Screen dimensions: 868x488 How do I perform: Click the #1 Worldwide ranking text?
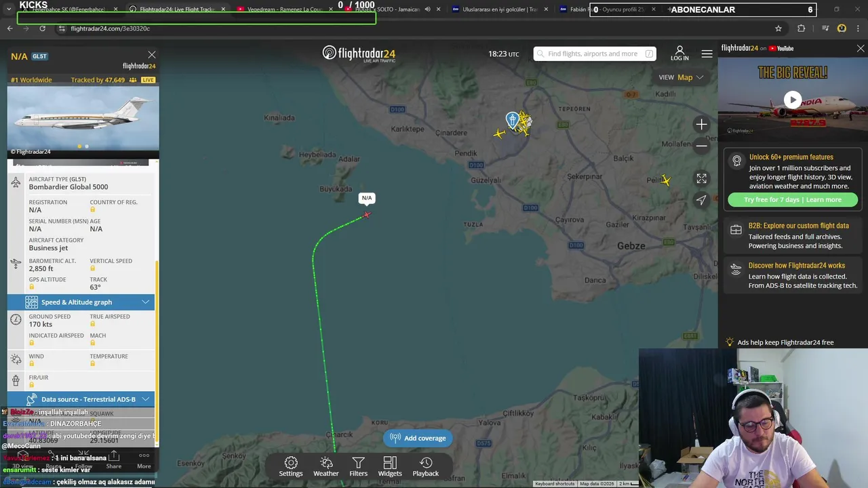[31, 80]
